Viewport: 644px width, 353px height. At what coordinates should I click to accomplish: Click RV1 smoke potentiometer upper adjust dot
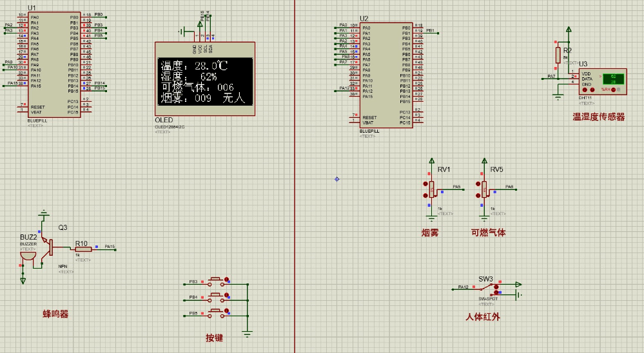click(x=425, y=184)
